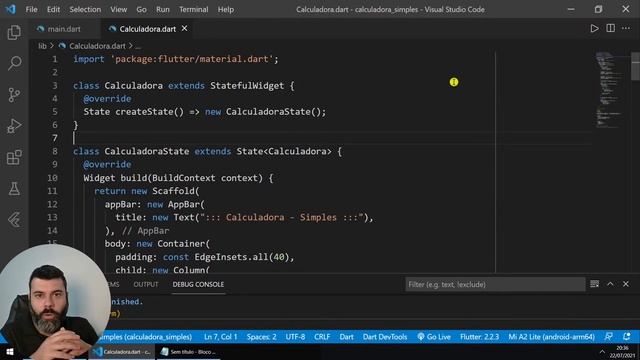Screen dimensions: 640x360
Task: Click the minimap code overview
Action: 609,89
